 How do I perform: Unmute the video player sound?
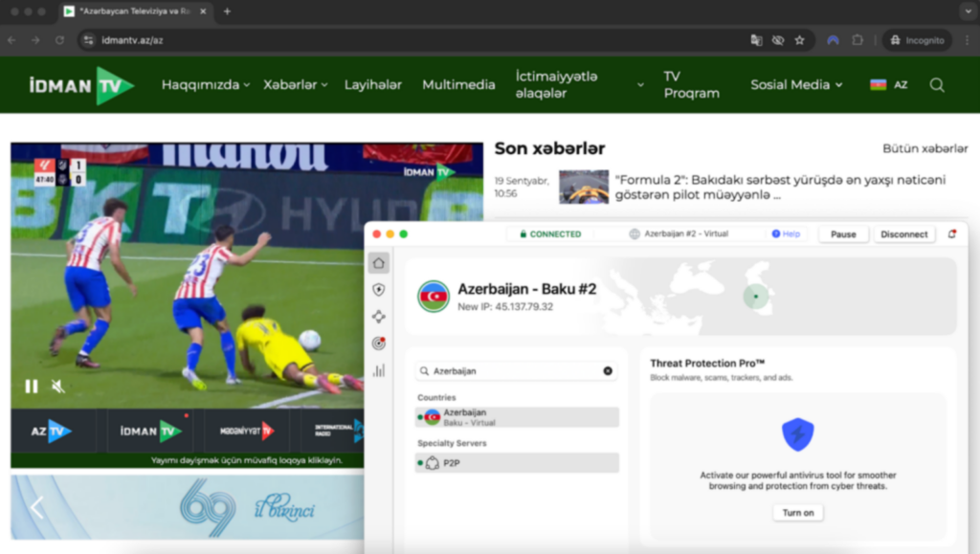tap(58, 387)
